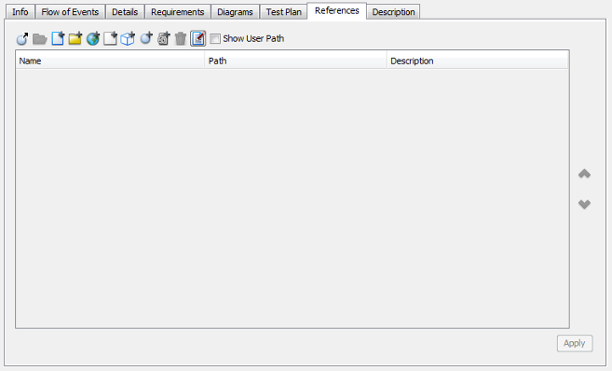Add a model element via the sphere plus icon

pyautogui.click(x=146, y=39)
